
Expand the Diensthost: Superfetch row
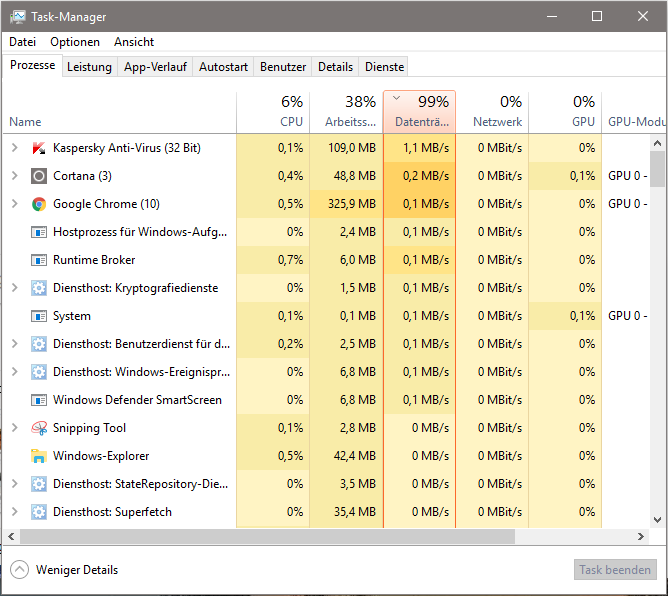pyautogui.click(x=14, y=511)
